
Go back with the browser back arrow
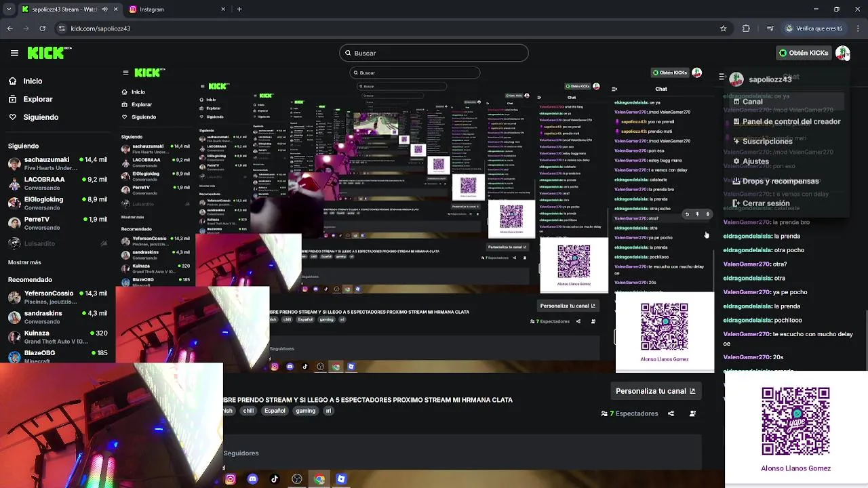[10, 28]
